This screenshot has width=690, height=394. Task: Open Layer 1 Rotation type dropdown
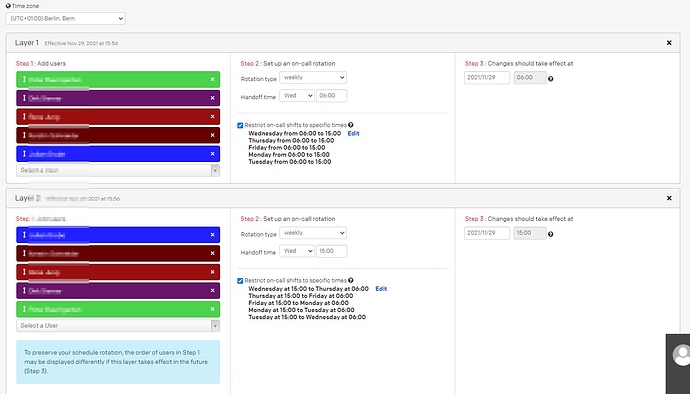(x=313, y=77)
